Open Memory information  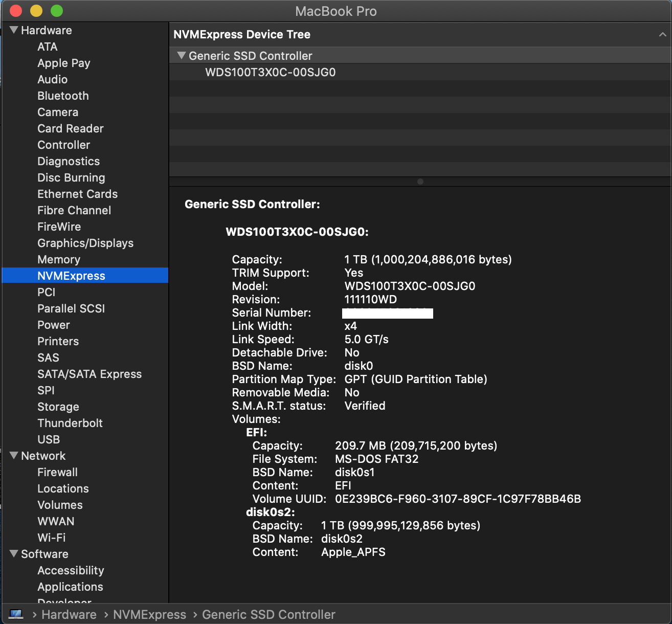[59, 259]
